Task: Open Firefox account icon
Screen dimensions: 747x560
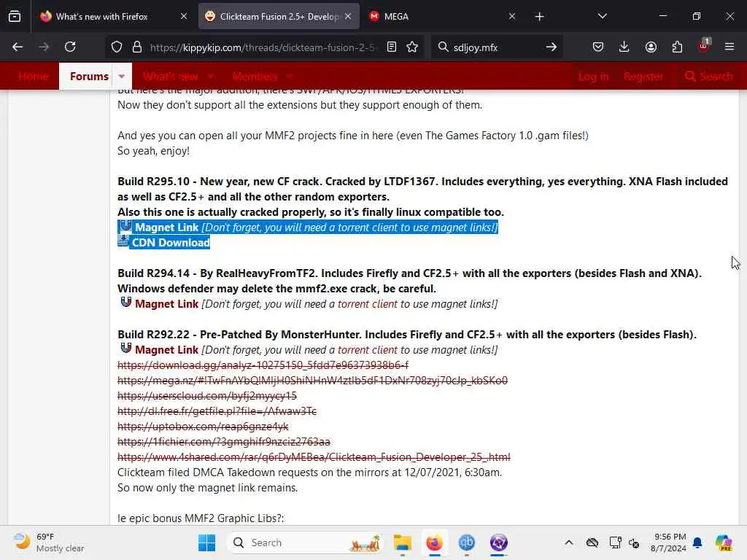Action: [651, 47]
